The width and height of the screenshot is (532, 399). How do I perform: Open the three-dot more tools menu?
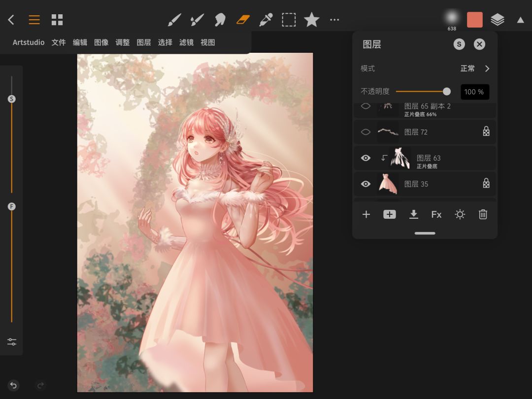tap(334, 20)
